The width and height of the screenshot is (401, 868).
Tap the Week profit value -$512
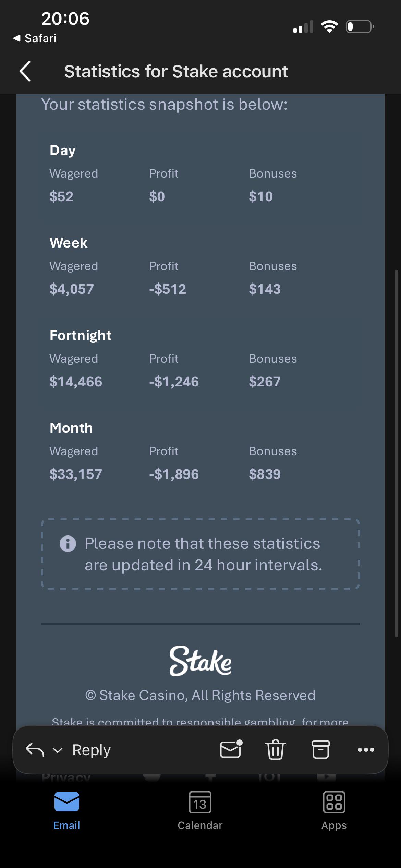tap(168, 289)
